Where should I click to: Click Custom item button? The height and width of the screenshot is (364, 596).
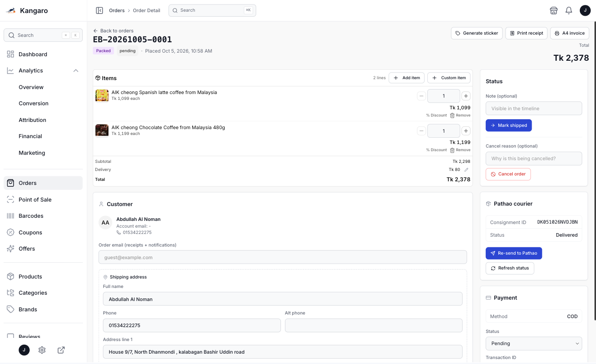449,78
